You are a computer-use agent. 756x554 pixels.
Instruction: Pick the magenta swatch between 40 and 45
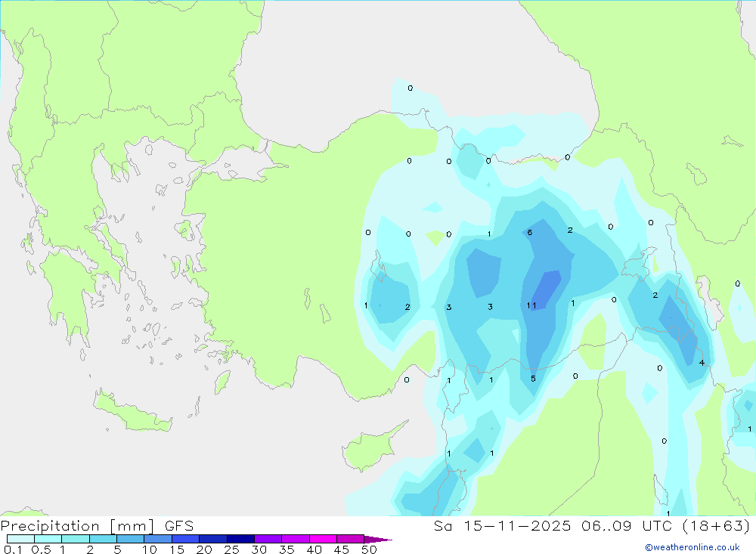click(323, 539)
